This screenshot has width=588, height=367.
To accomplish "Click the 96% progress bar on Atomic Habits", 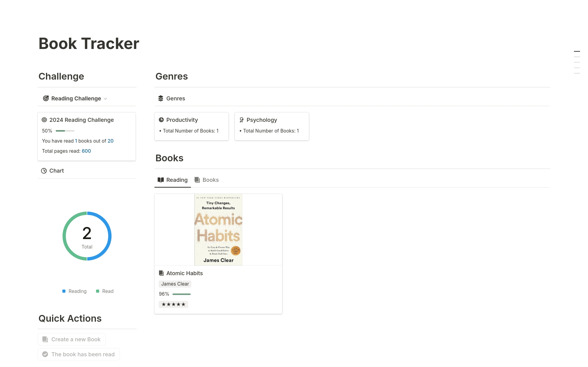I will 182,294.
